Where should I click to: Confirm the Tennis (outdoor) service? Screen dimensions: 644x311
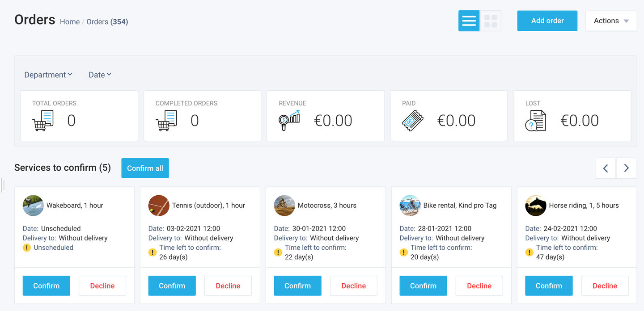172,286
